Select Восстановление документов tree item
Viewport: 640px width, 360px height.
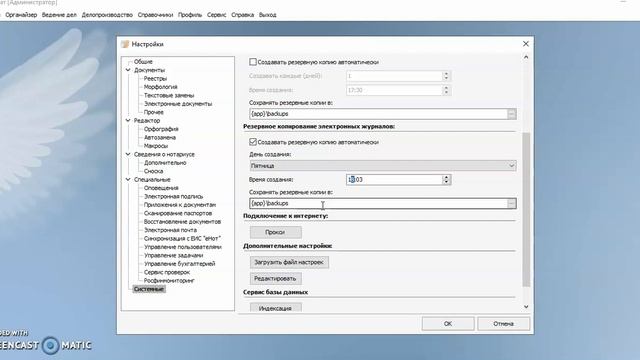(x=182, y=222)
